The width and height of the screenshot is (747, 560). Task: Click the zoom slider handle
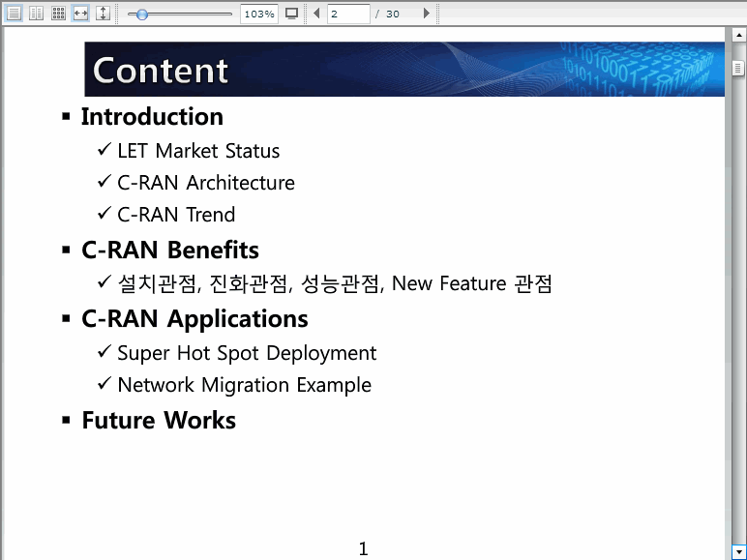click(x=141, y=15)
